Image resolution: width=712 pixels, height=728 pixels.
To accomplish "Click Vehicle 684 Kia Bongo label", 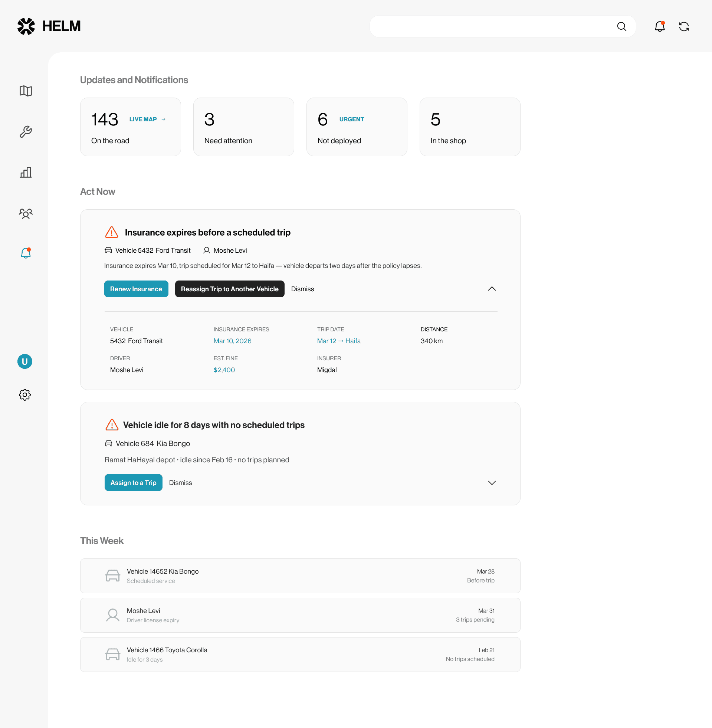I will 152,443.
